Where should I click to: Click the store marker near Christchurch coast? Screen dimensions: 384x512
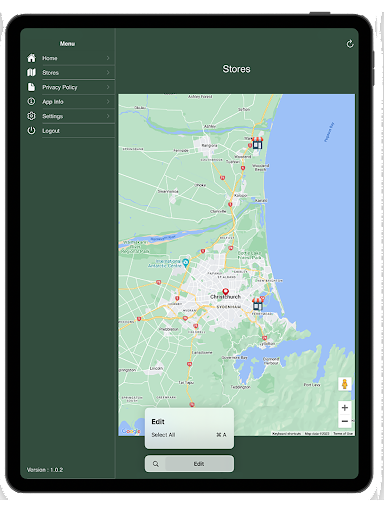pos(257,304)
